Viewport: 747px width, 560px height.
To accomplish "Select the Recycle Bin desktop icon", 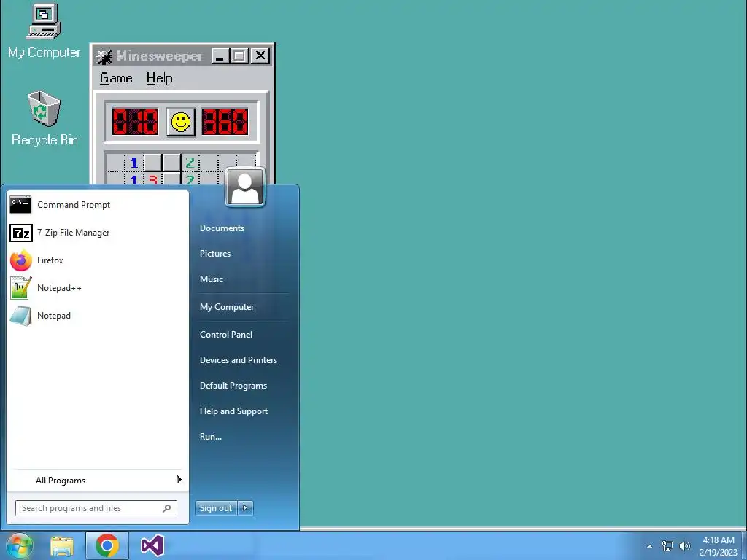I will point(44,118).
